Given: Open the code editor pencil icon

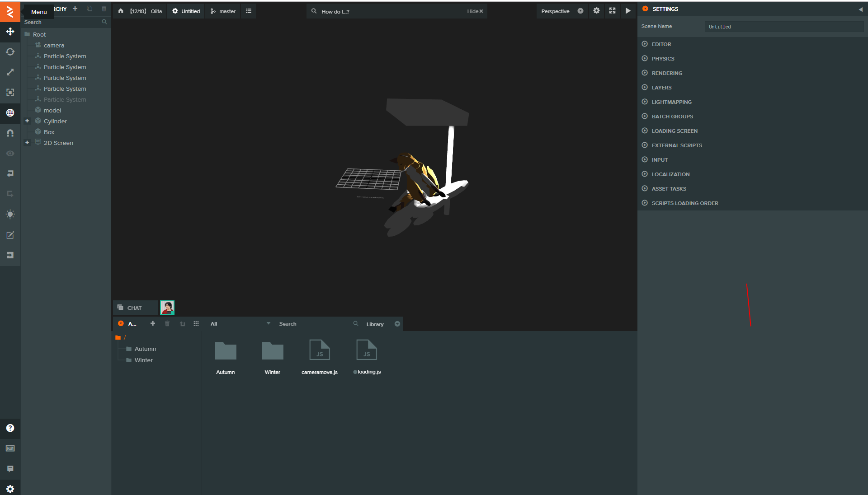Looking at the screenshot, I should [10, 235].
